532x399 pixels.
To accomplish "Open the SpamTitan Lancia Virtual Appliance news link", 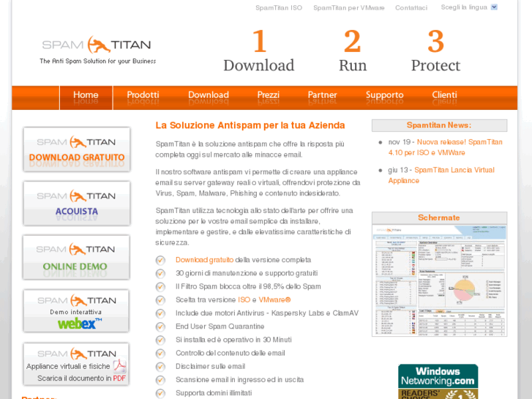I will [x=441, y=175].
